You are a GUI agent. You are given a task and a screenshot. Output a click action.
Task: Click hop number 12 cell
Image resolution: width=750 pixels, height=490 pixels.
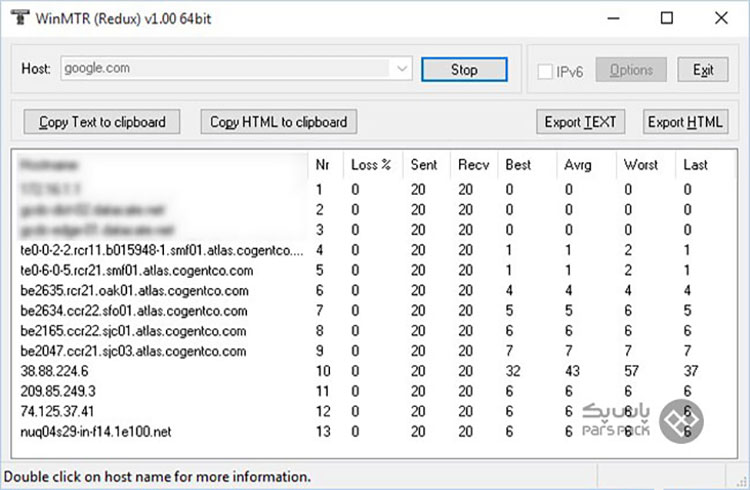323,411
